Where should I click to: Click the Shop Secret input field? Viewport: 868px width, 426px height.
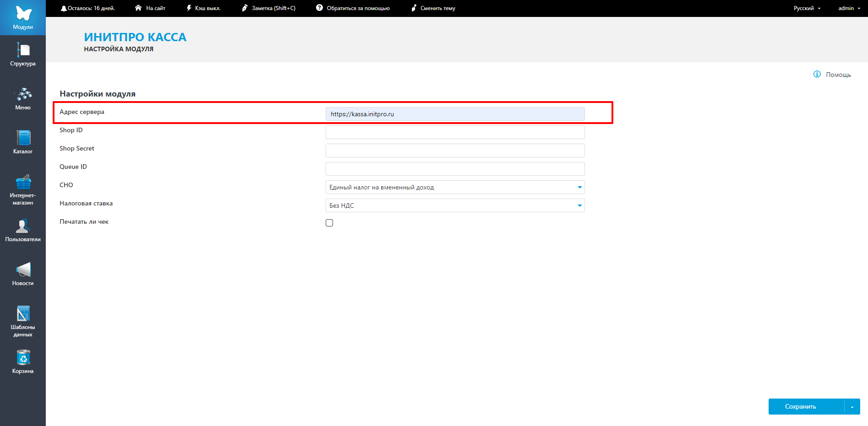pyautogui.click(x=455, y=151)
